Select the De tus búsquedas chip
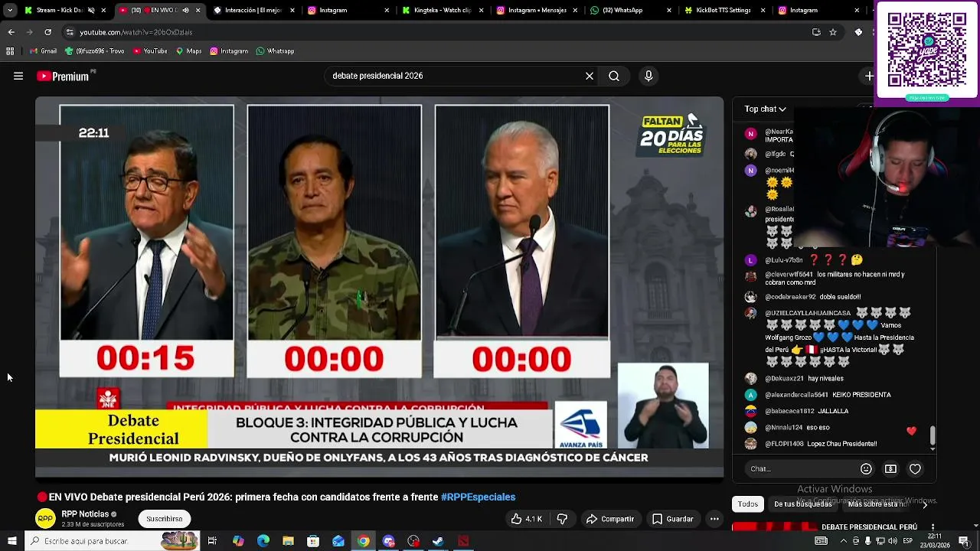Viewport: 980px width, 551px height. pos(802,504)
